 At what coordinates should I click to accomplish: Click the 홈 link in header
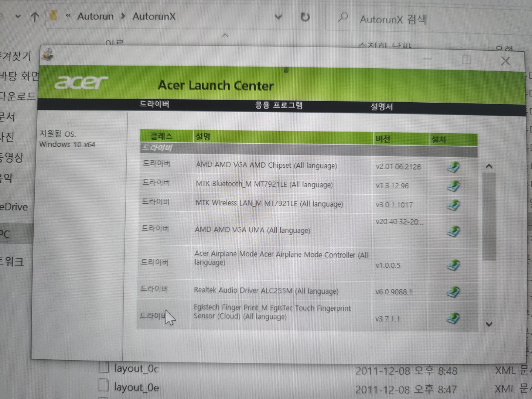[x=286, y=70]
